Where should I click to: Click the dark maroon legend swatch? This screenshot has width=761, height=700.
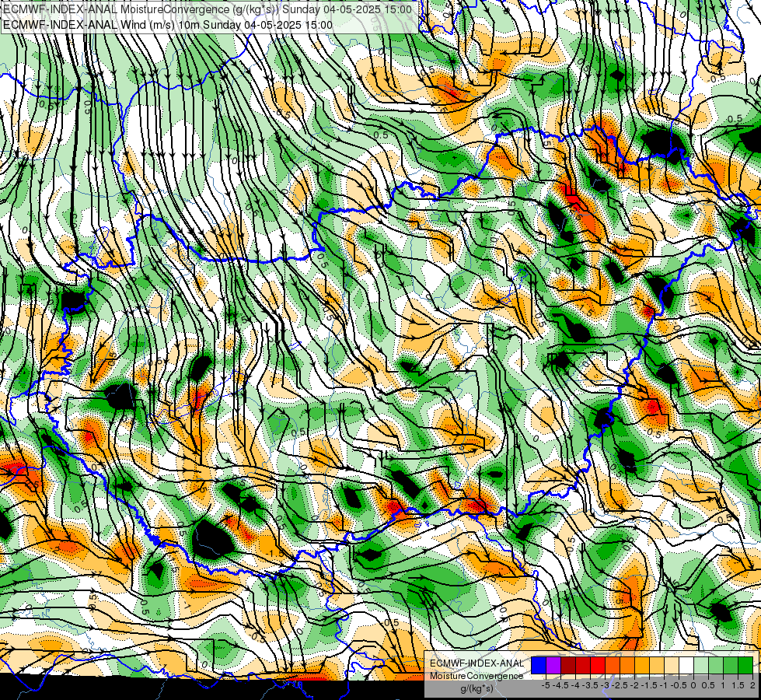tap(568, 665)
